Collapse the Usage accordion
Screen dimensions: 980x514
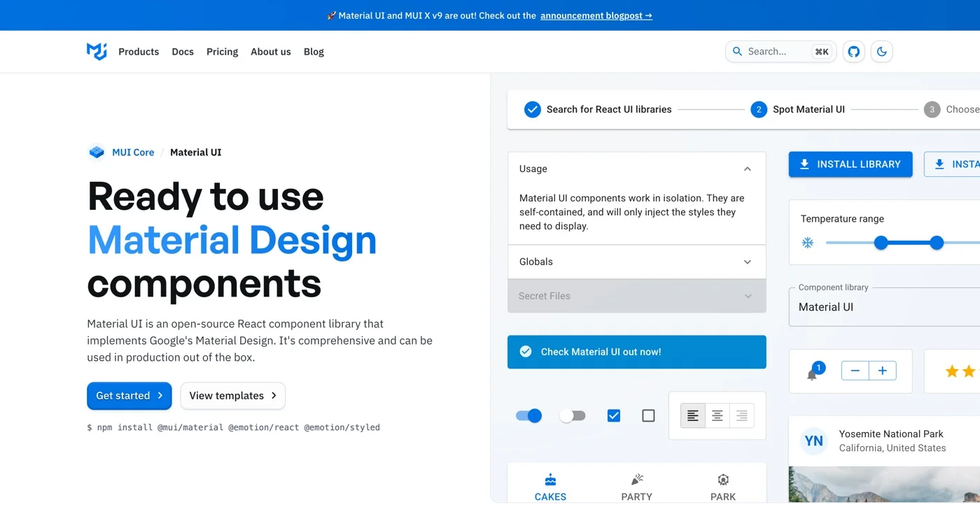[636, 169]
